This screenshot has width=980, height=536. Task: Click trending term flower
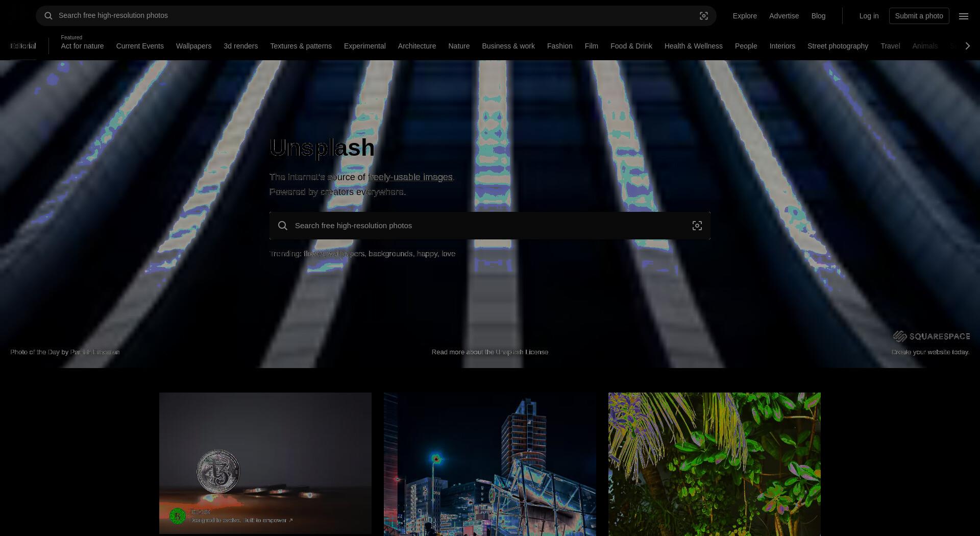coord(313,254)
